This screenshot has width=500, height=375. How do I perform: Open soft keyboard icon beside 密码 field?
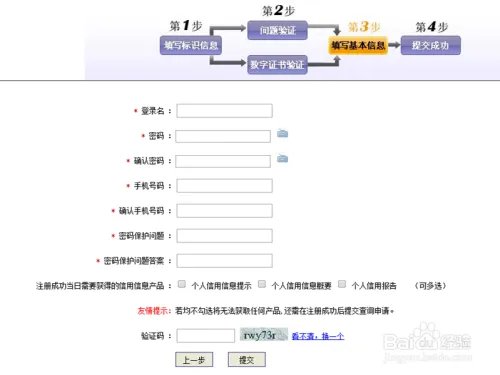(x=283, y=134)
